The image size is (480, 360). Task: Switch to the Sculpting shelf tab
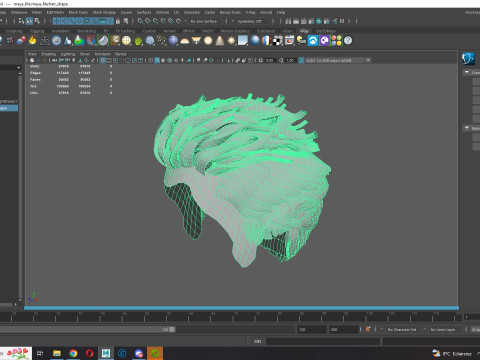click(x=14, y=31)
